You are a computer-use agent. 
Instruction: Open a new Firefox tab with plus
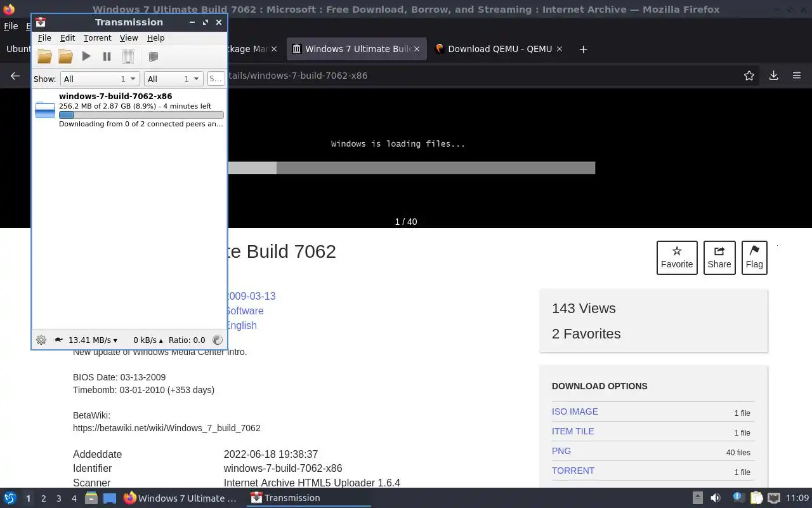583,49
